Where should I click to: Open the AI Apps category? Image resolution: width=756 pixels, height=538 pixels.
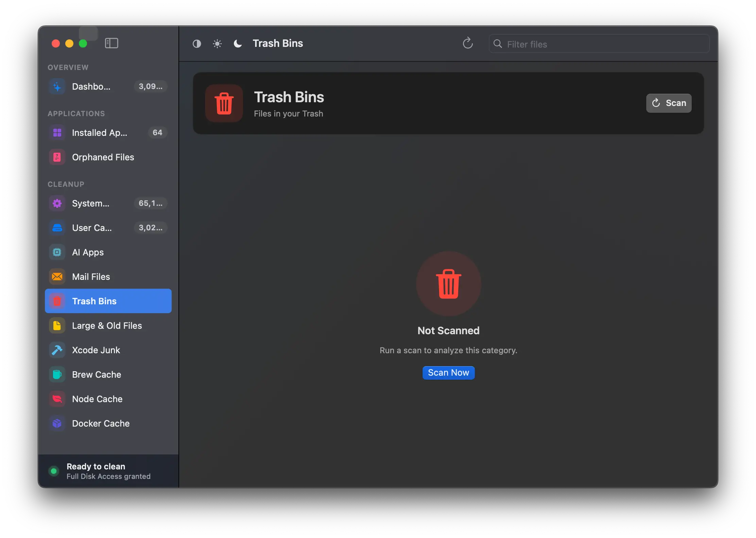(108, 252)
